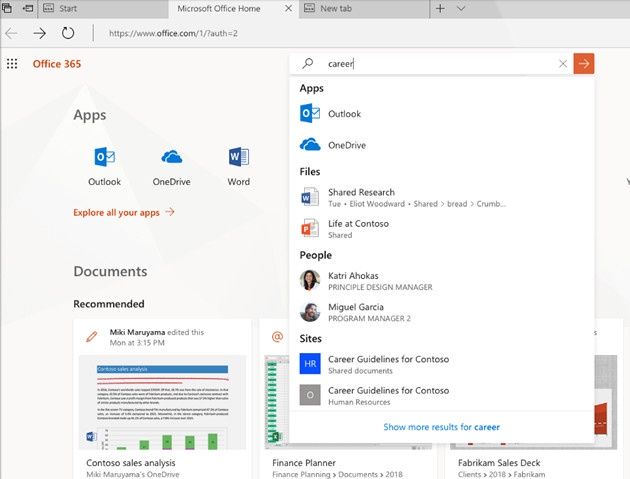Clear the search text with the X
This screenshot has height=479, width=630.
563,63
